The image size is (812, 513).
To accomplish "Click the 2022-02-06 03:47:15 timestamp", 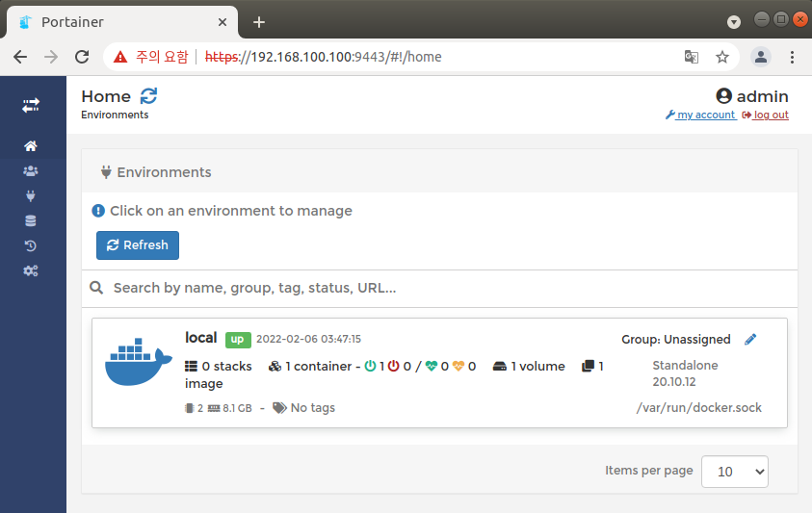I will 308,339.
